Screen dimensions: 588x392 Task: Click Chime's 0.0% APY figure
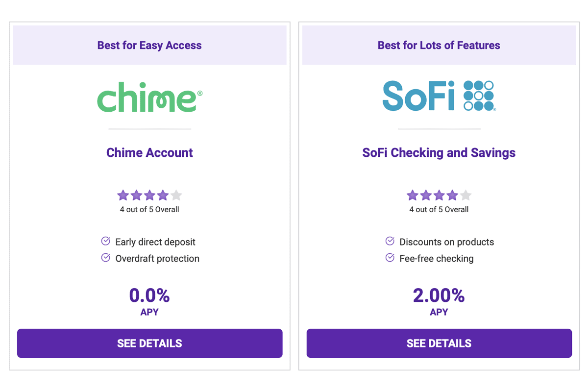[x=149, y=295]
